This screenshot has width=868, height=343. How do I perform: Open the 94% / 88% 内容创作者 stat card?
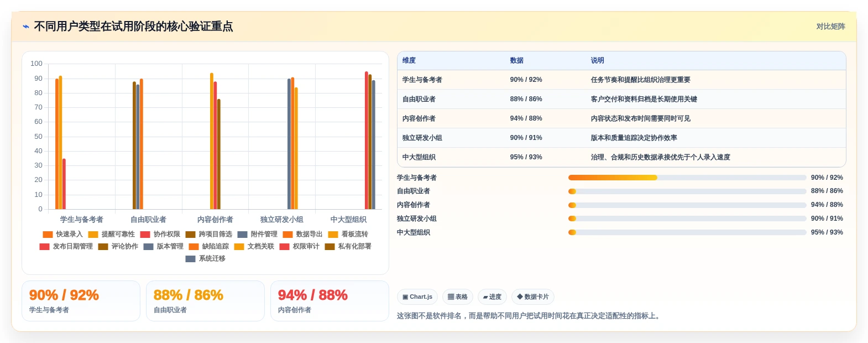(x=330, y=301)
